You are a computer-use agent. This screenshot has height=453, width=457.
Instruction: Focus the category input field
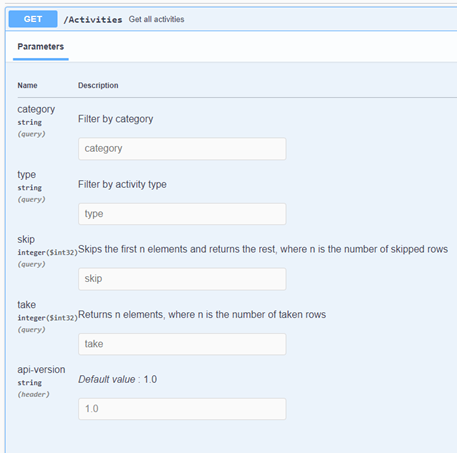(x=182, y=149)
